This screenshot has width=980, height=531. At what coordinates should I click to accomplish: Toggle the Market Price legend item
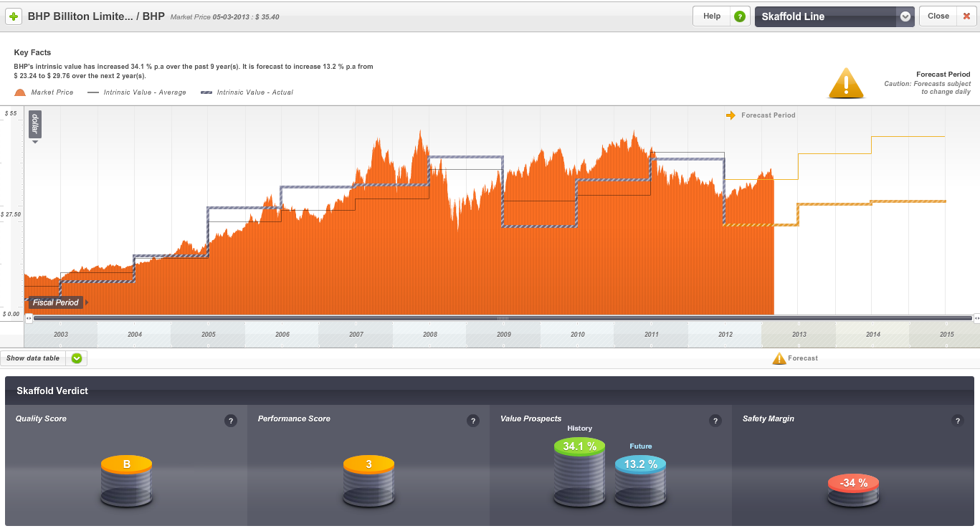coord(44,92)
